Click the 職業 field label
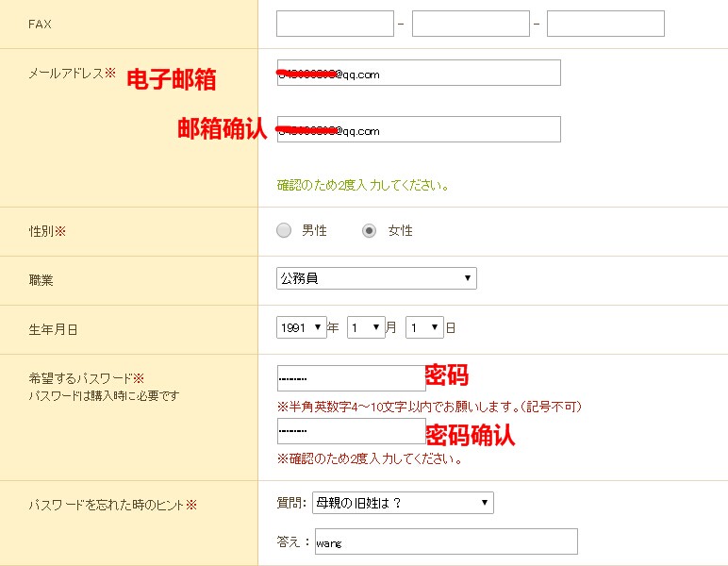This screenshot has height=566, width=728. [41, 280]
